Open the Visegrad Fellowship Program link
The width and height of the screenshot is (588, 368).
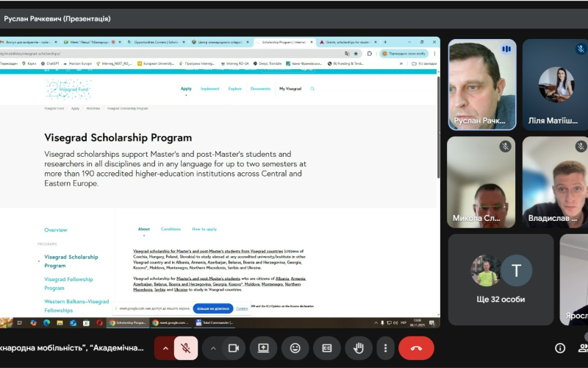(x=68, y=280)
